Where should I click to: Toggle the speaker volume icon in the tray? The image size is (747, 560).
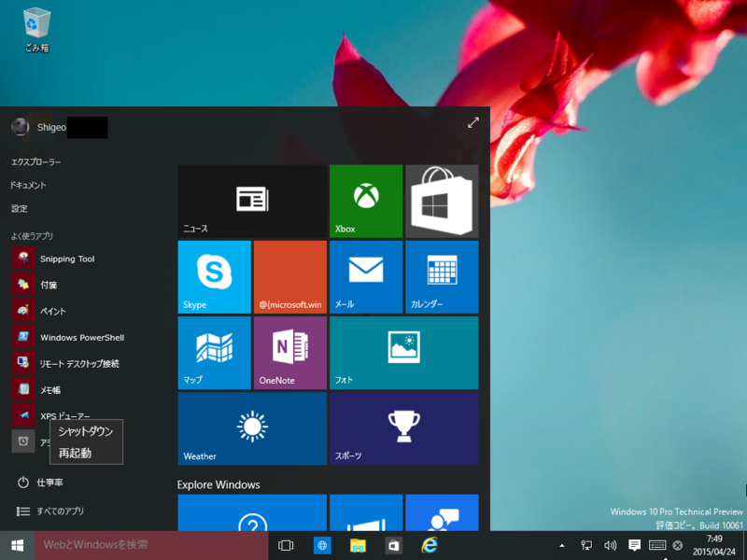[610, 545]
